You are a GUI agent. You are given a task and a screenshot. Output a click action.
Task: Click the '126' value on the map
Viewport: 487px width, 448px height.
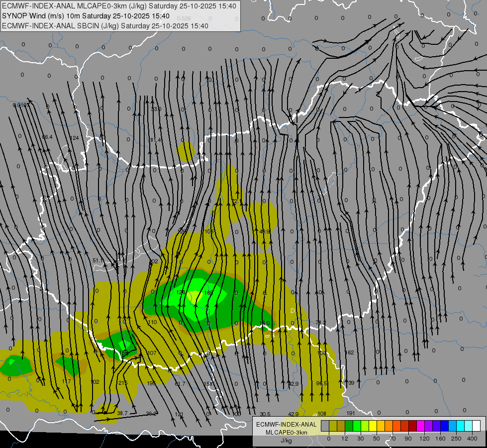tap(181, 292)
